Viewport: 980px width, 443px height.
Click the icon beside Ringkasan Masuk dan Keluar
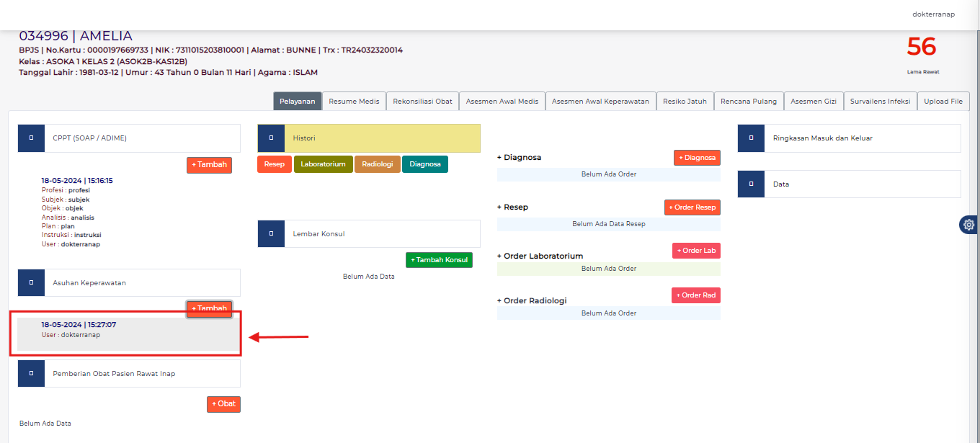tap(751, 138)
